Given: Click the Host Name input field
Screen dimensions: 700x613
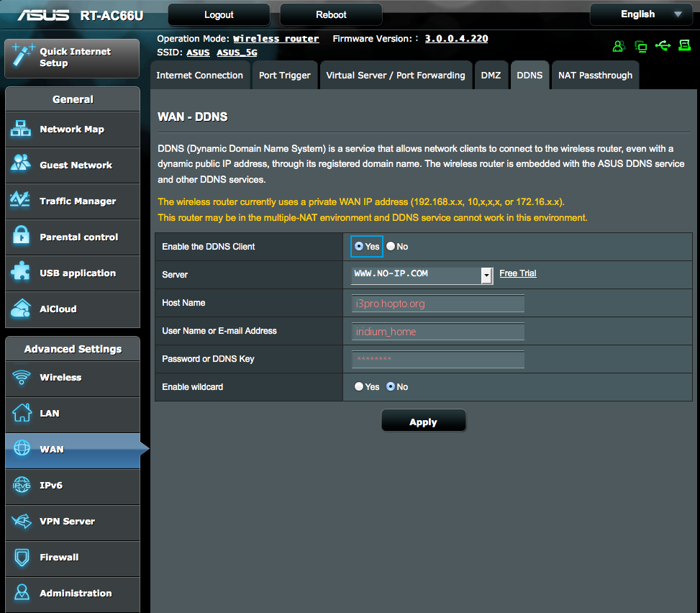Looking at the screenshot, I should pyautogui.click(x=437, y=304).
